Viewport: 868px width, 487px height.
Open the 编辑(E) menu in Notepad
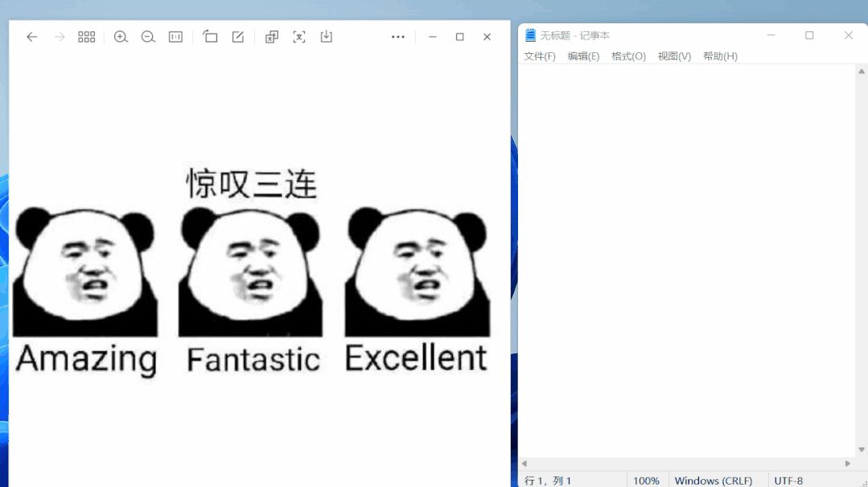[x=583, y=56]
